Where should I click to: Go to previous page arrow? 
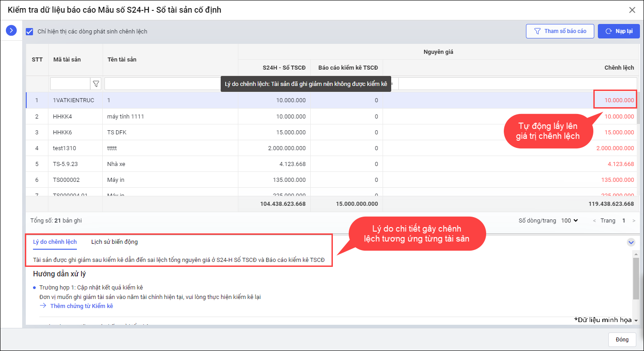pos(594,221)
